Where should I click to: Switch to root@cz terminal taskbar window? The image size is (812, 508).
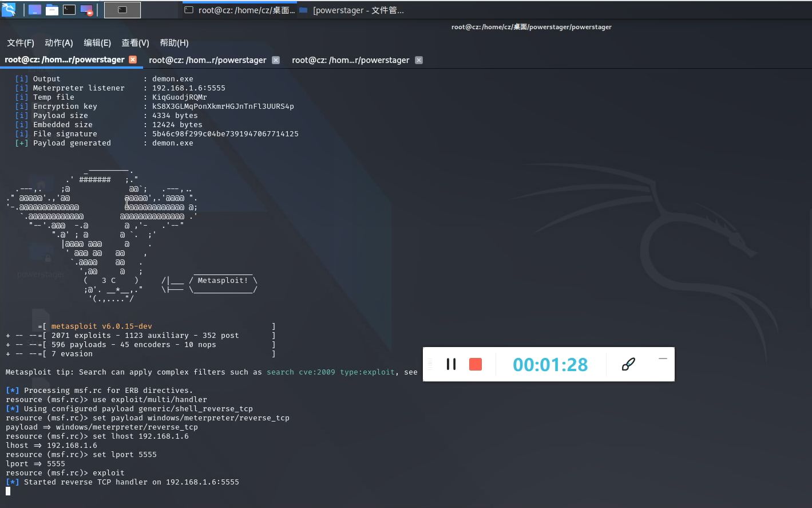(240, 10)
